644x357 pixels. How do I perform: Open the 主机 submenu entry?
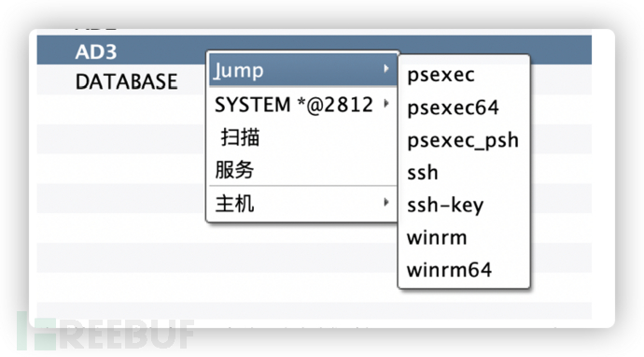pyautogui.click(x=302, y=203)
